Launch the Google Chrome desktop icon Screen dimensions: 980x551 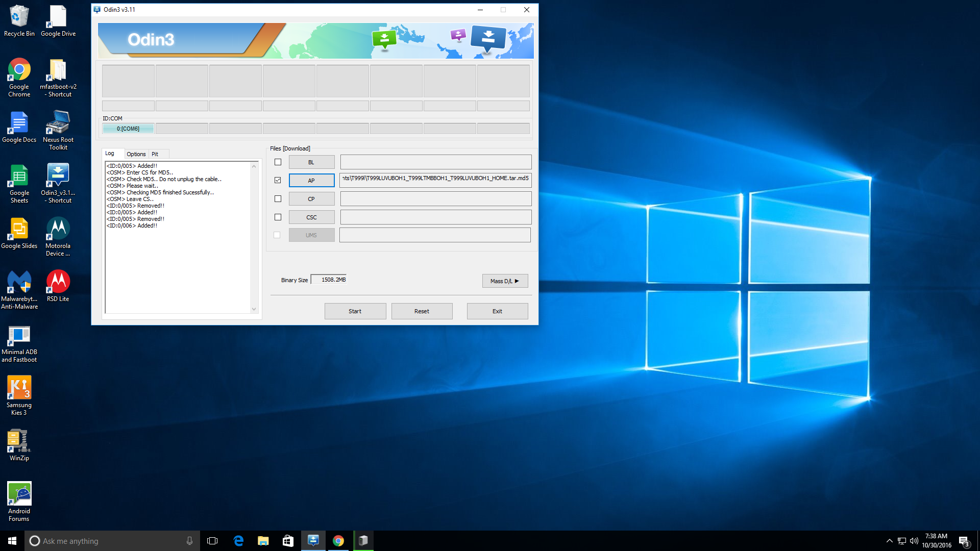coord(19,78)
